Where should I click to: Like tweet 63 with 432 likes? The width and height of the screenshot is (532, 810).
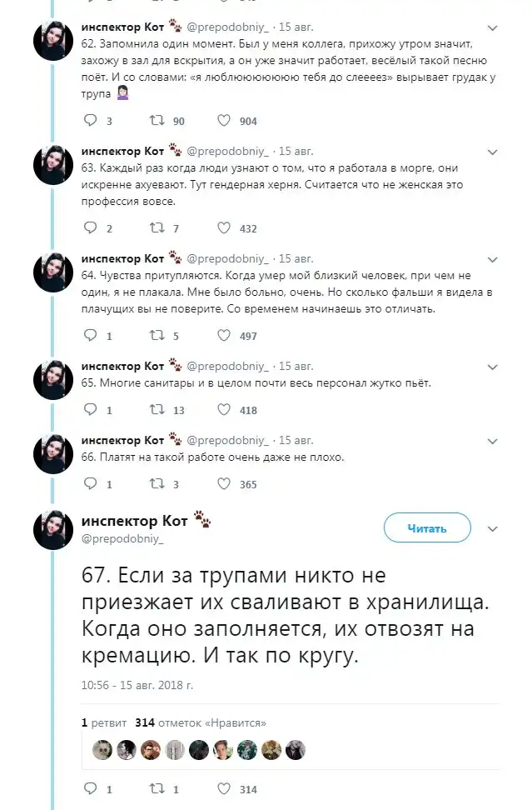click(223, 228)
